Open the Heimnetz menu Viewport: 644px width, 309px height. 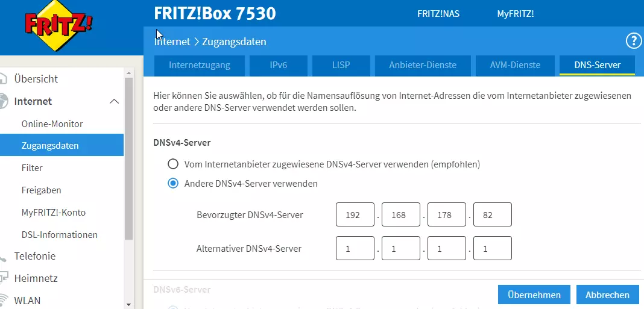point(36,278)
